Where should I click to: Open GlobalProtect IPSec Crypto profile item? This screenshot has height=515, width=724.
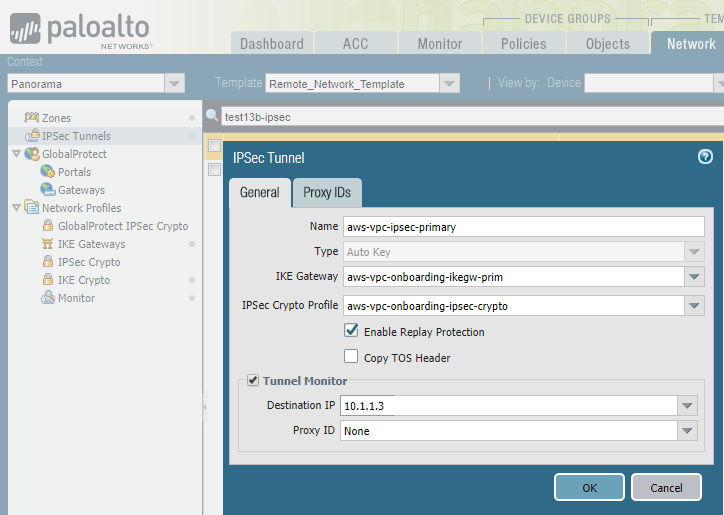pyautogui.click(x=123, y=226)
